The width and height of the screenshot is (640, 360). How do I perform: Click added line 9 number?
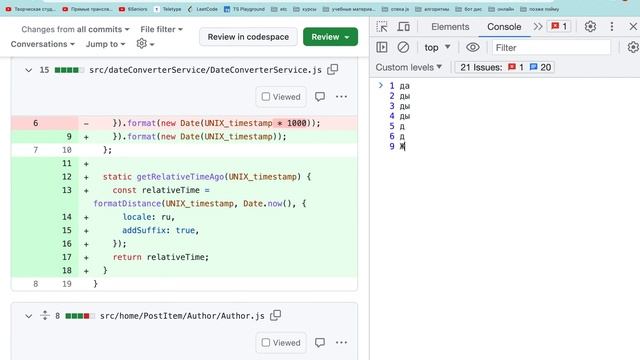(69, 136)
